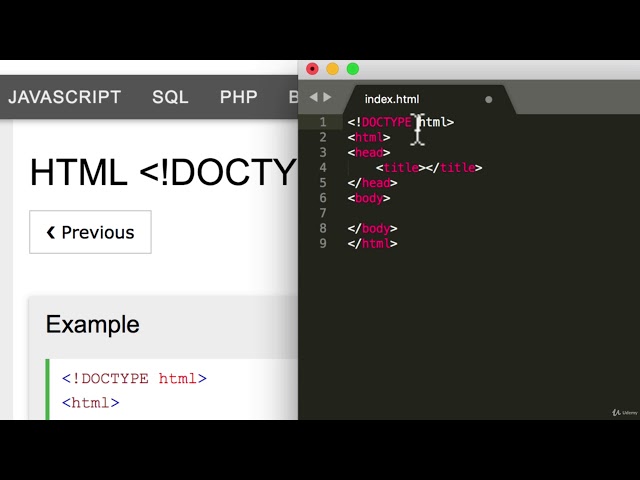Click empty line 7 in the editor

coord(490,213)
